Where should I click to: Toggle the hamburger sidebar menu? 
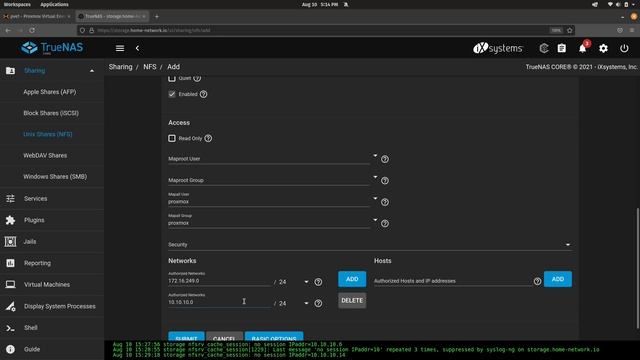[x=120, y=48]
